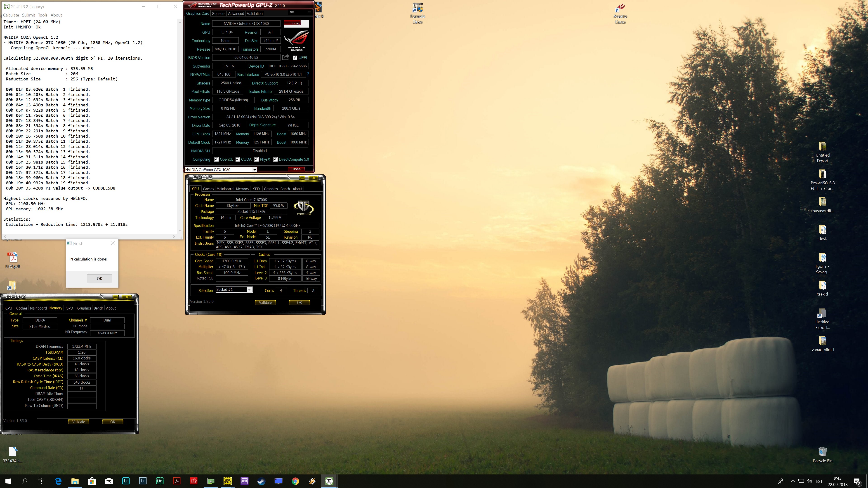Open the Mail app from the taskbar
868x488 pixels.
coord(109,481)
